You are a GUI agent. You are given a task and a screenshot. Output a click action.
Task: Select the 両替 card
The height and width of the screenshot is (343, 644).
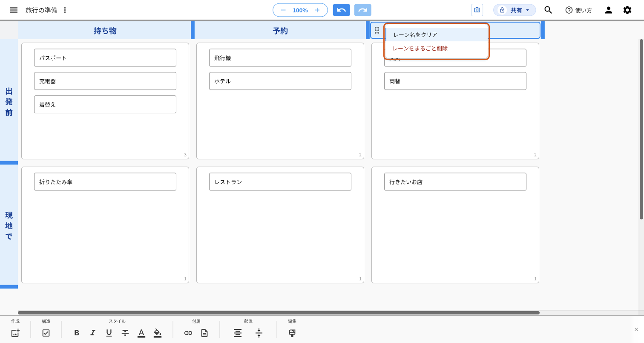point(455,81)
